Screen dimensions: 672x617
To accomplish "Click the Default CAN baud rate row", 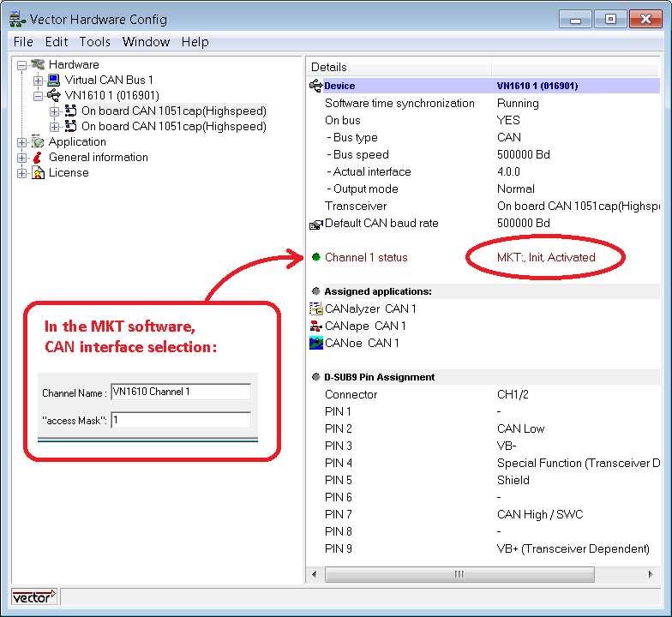I will coord(483,223).
